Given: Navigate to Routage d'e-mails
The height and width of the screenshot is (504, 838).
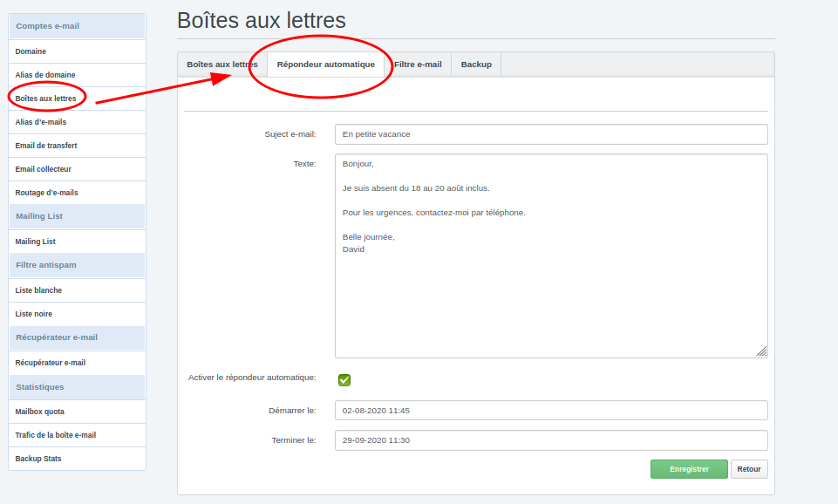Looking at the screenshot, I should coord(47,193).
